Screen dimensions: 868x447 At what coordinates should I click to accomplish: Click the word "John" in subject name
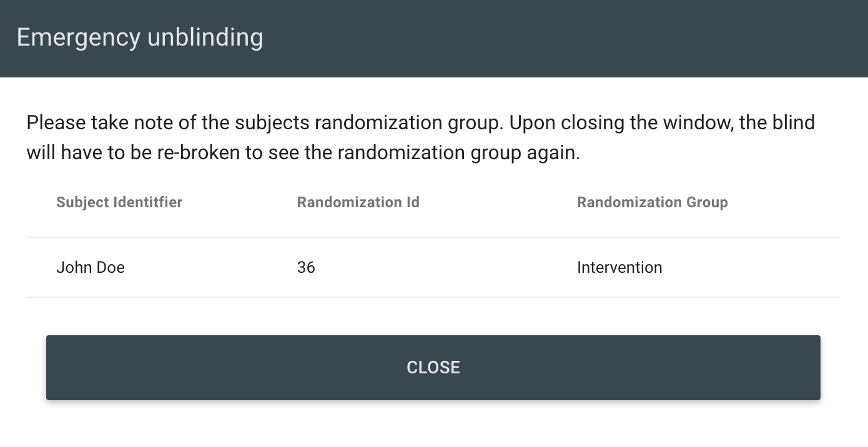point(72,267)
